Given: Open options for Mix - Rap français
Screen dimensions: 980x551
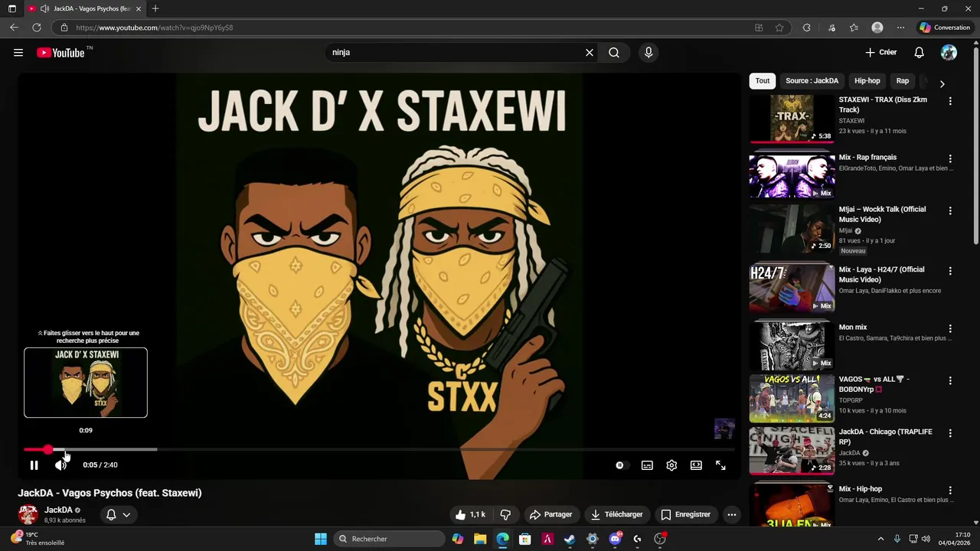Looking at the screenshot, I should tap(950, 159).
